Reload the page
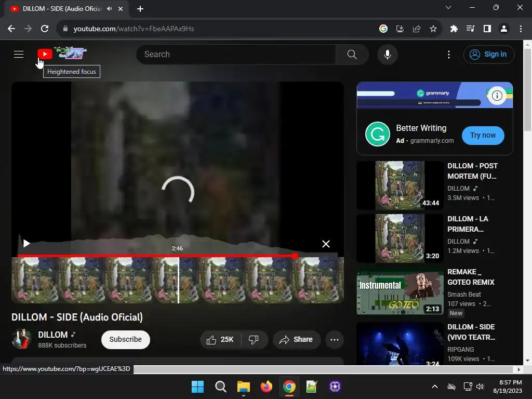The image size is (532, 399). 45,29
